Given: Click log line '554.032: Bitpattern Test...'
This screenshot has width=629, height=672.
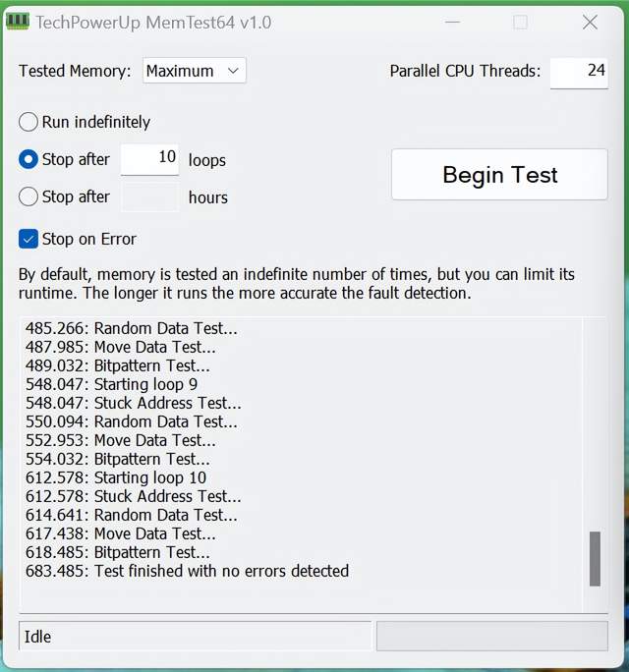Looking at the screenshot, I should [118, 459].
